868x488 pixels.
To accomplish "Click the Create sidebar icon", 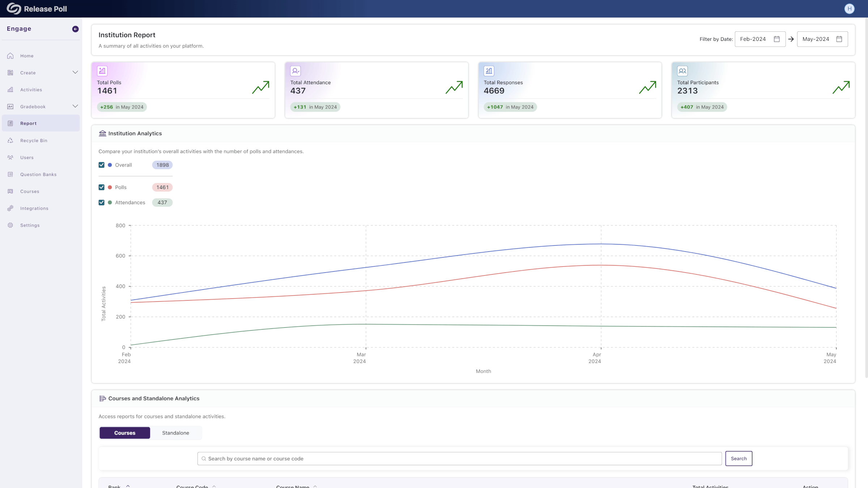I will (10, 73).
